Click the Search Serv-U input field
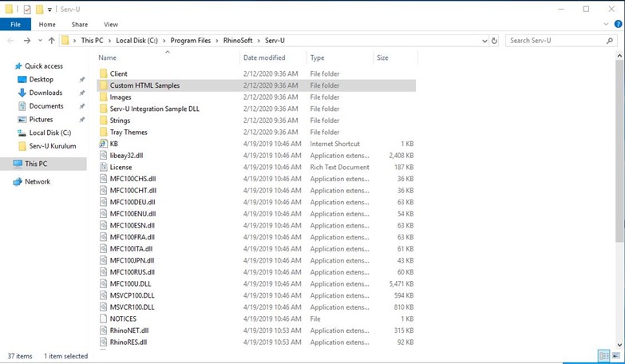Screen dimensions: 625x364 tap(561, 41)
